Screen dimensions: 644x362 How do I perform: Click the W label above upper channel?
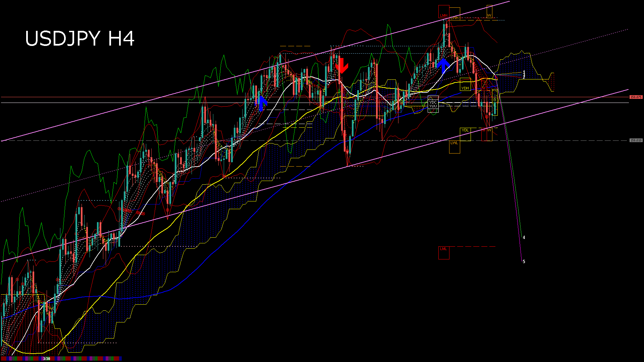pos(489,15)
